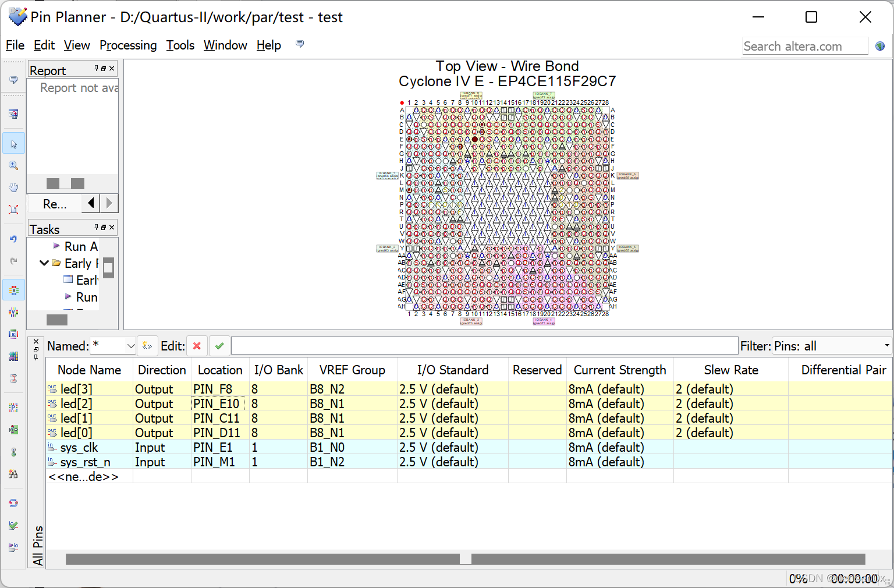This screenshot has height=588, width=894.
Task: Select the led[3] node row
Action: (x=469, y=389)
